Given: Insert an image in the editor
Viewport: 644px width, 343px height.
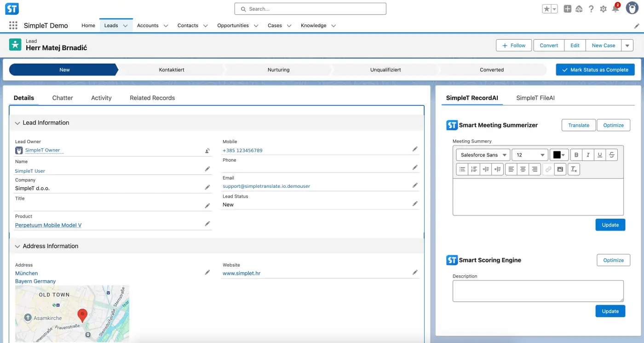Looking at the screenshot, I should 560,169.
